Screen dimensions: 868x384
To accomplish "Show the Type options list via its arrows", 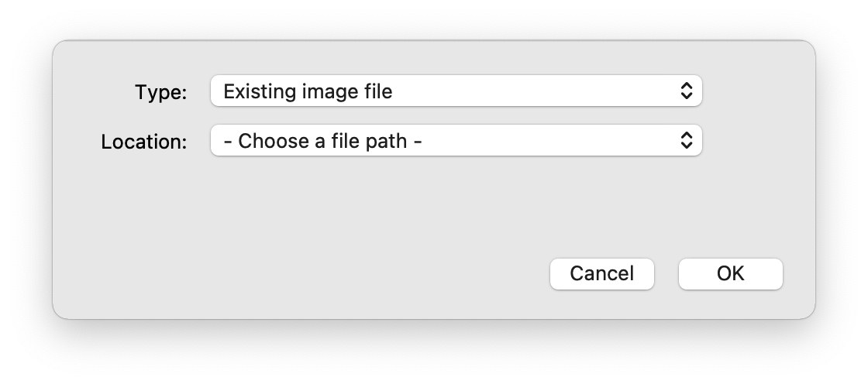I will [x=686, y=91].
